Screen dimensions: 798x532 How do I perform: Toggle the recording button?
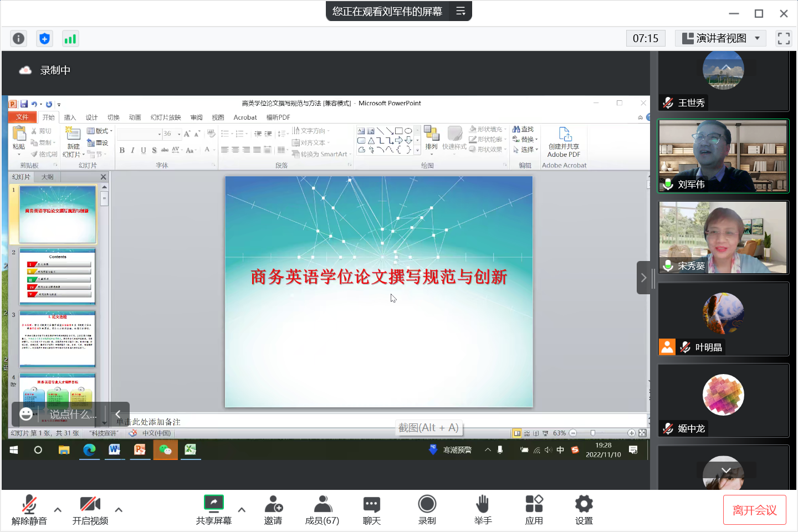point(427,509)
